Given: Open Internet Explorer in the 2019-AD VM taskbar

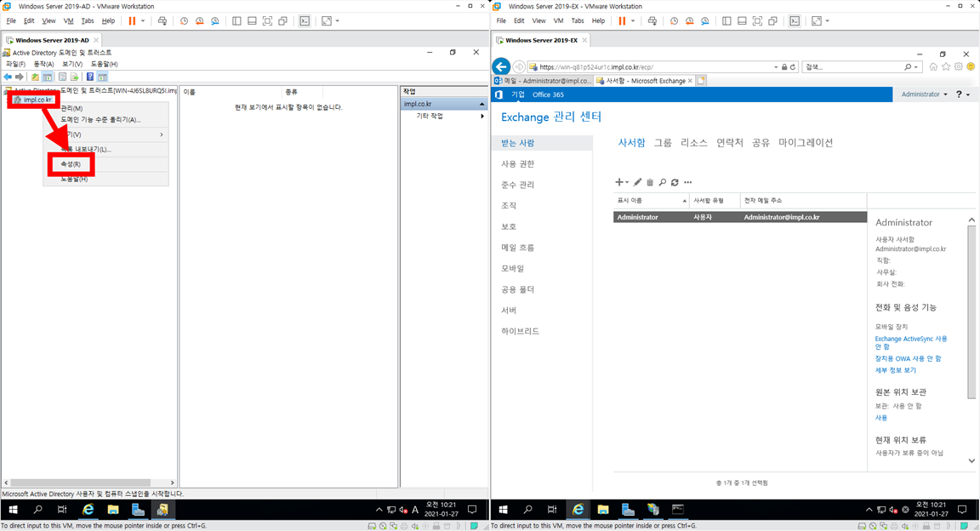Looking at the screenshot, I should [88, 510].
